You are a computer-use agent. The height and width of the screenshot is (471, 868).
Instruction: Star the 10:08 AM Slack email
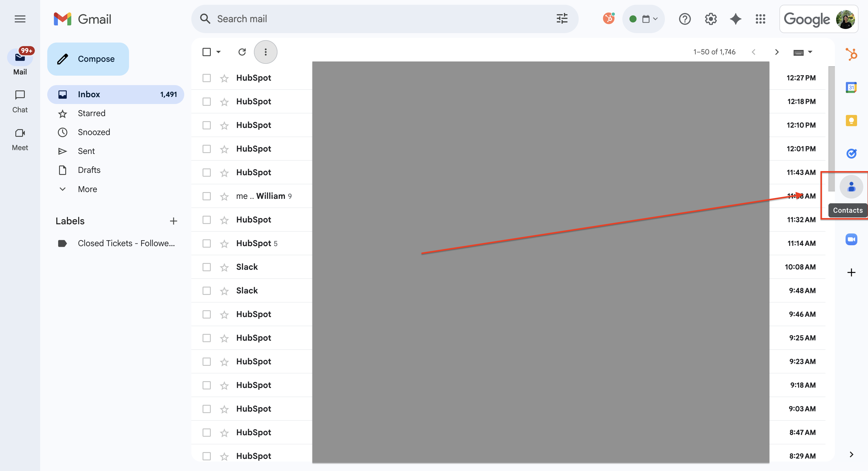[224, 267]
